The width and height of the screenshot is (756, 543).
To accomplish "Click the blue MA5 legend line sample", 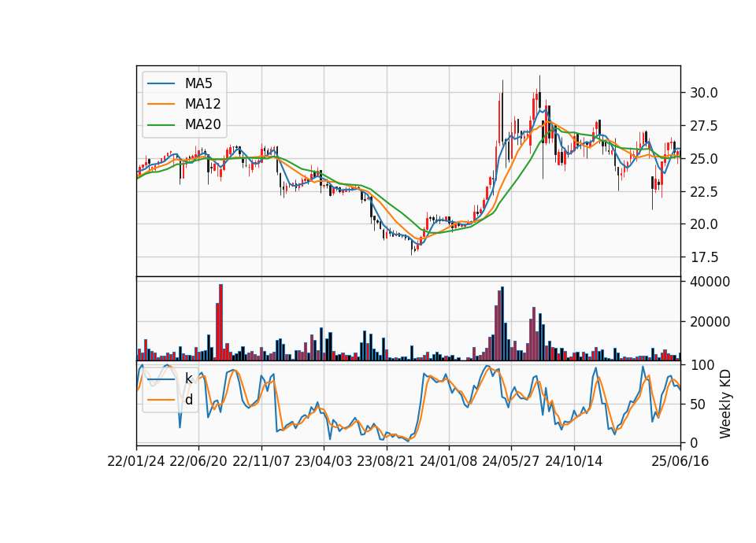I will [161, 83].
